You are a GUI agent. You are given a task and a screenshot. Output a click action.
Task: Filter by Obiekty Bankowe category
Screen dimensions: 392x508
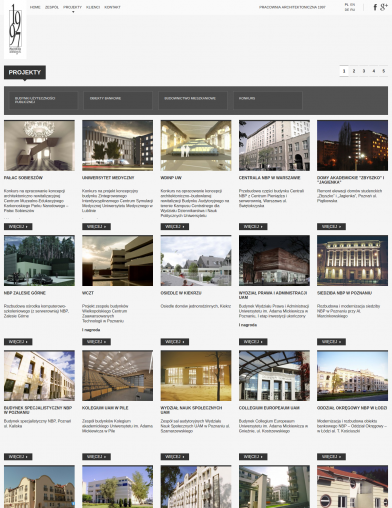(x=118, y=100)
